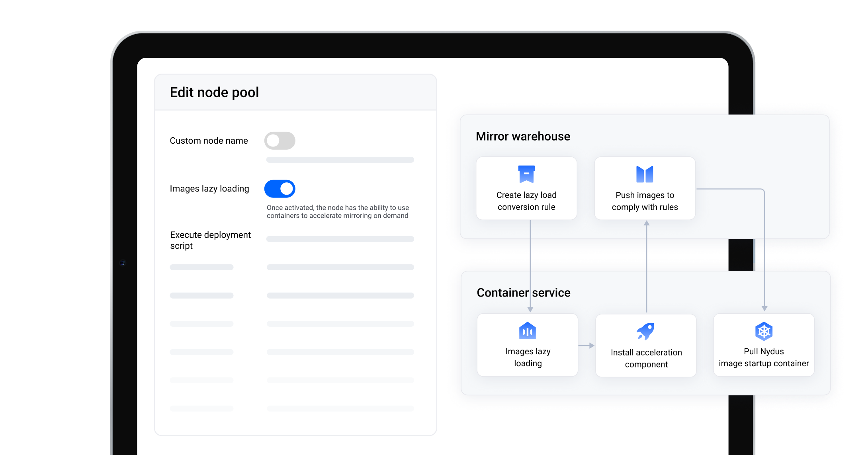
Task: Click the rocket acceleration component icon
Action: (645, 331)
